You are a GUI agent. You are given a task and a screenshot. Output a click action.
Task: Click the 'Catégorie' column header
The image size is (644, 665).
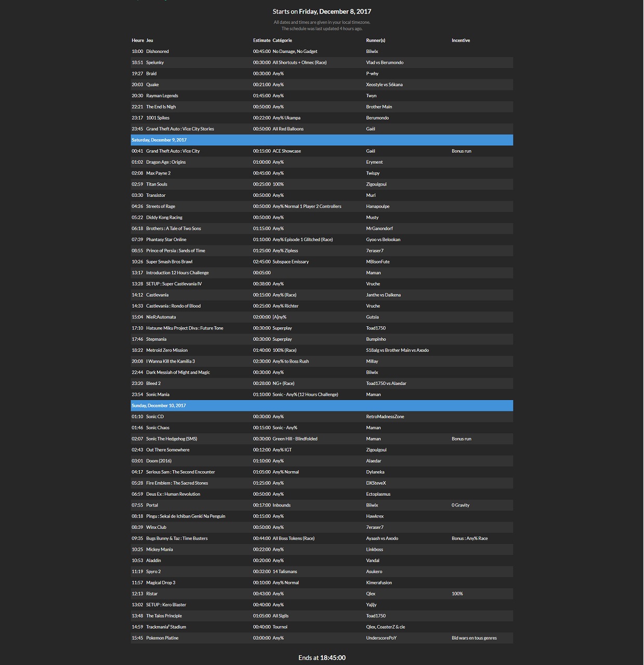[282, 41]
